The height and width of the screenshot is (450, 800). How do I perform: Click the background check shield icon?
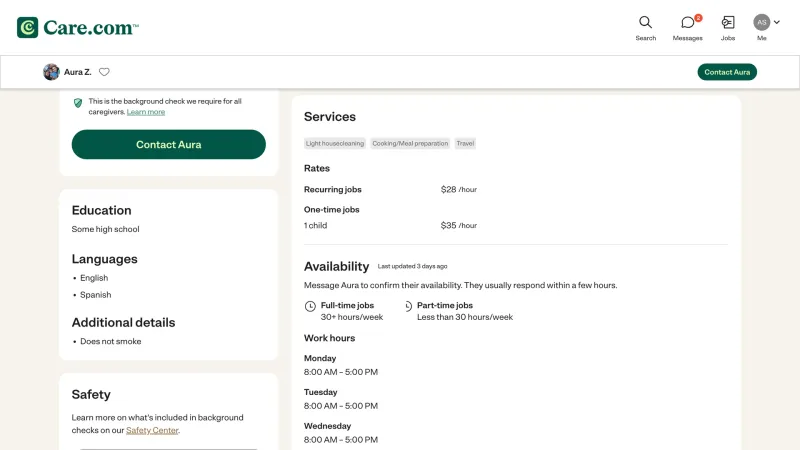point(78,103)
